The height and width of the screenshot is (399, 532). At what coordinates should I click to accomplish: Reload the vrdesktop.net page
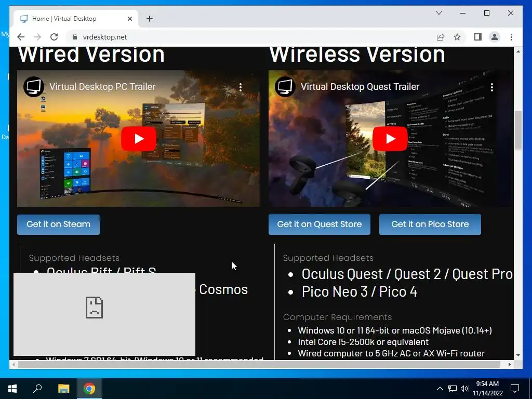pos(54,37)
